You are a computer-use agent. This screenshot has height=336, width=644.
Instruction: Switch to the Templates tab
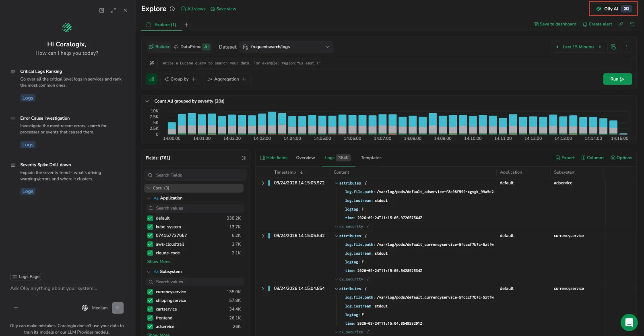371,158
